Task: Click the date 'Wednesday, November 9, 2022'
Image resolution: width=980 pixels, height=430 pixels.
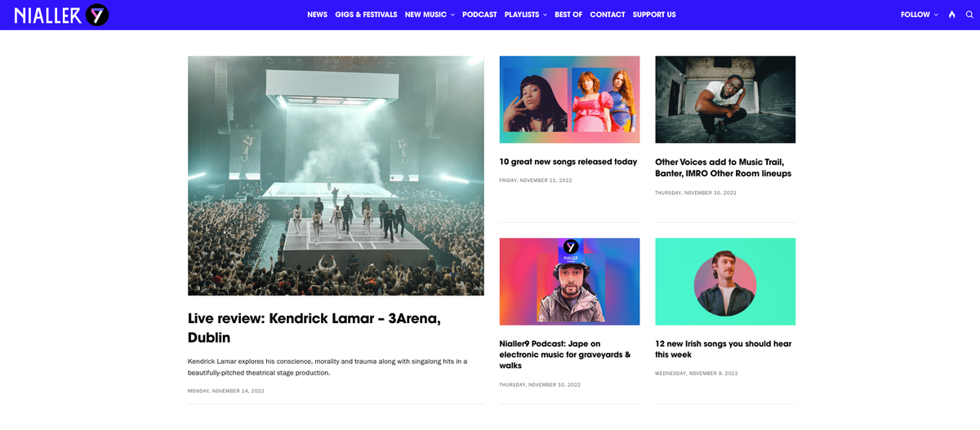Action: (697, 373)
